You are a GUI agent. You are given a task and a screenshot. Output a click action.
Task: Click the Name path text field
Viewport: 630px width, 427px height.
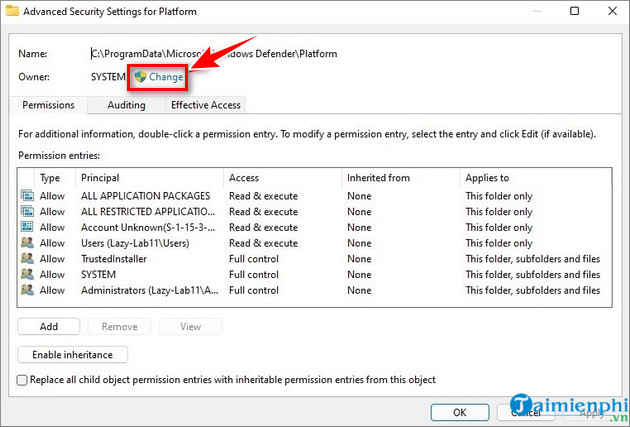click(214, 54)
